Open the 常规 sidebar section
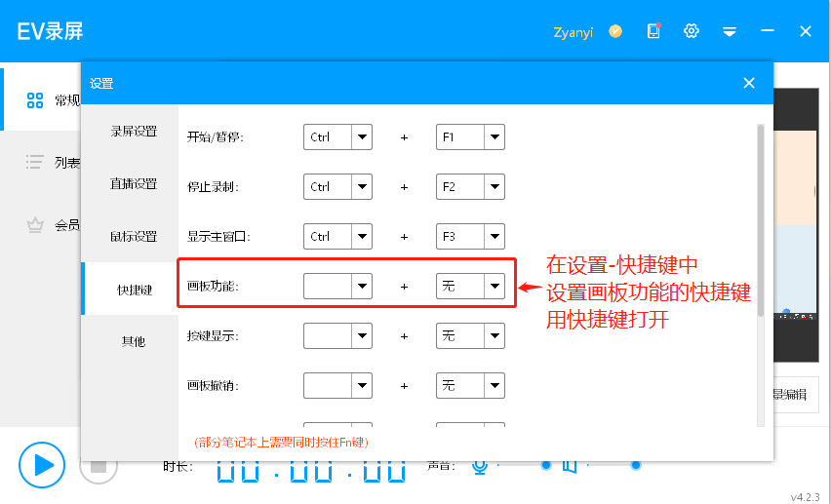 tap(41, 100)
